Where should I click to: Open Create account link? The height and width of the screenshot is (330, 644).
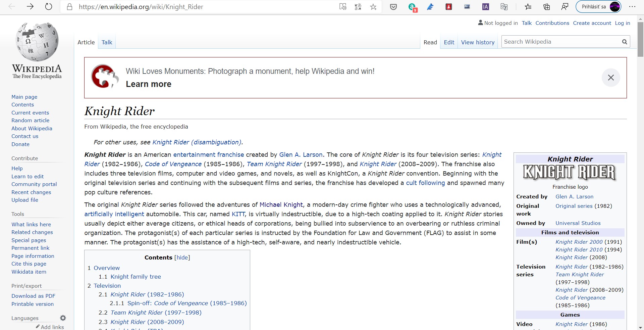click(x=592, y=23)
